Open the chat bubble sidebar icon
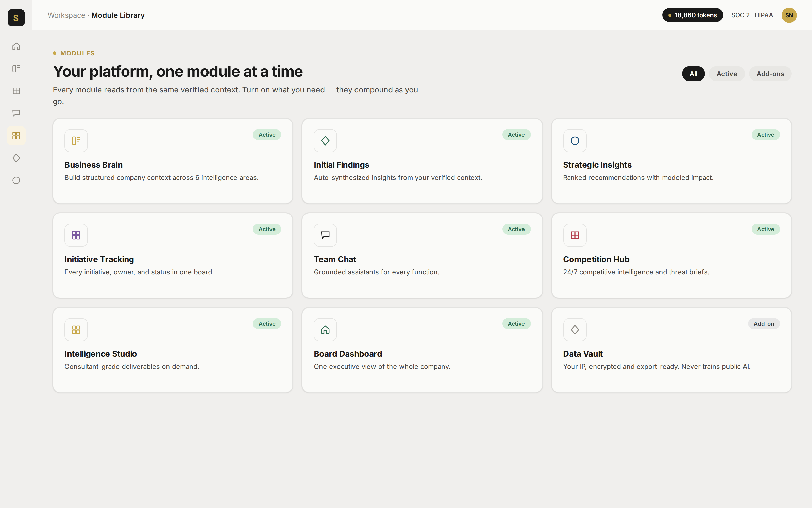This screenshot has height=508, width=812. [x=16, y=113]
